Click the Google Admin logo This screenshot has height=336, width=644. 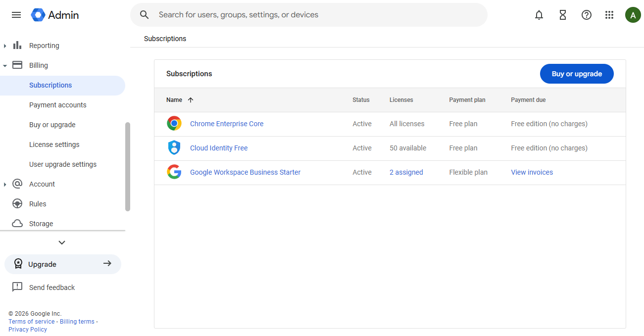coord(55,15)
